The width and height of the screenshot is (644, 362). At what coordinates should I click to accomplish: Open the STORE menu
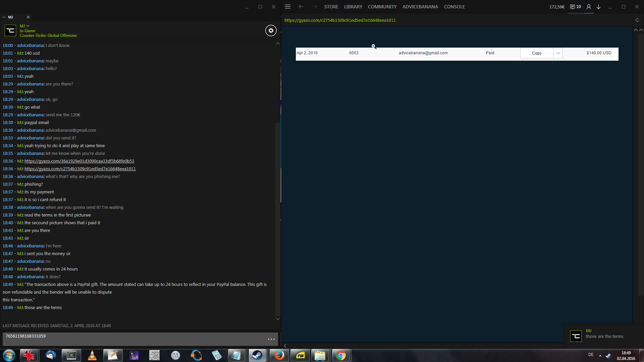click(331, 7)
